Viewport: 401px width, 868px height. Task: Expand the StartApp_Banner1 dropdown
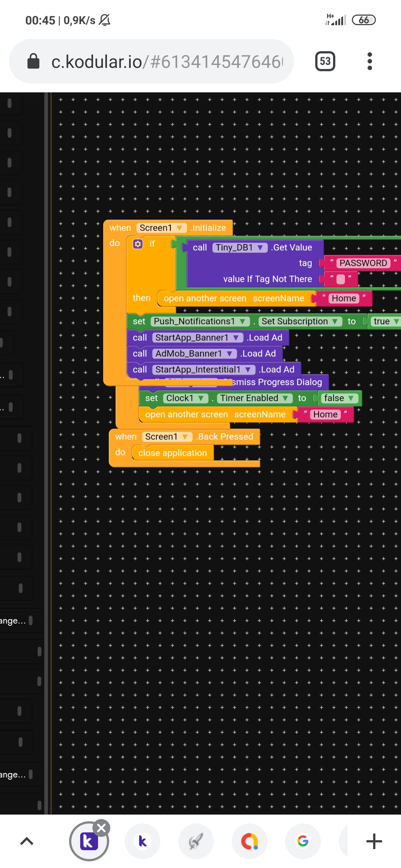[198, 338]
